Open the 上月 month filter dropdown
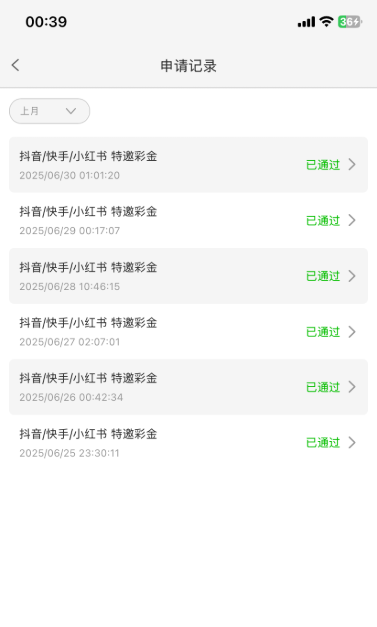This screenshot has width=377, height=627. coord(50,111)
